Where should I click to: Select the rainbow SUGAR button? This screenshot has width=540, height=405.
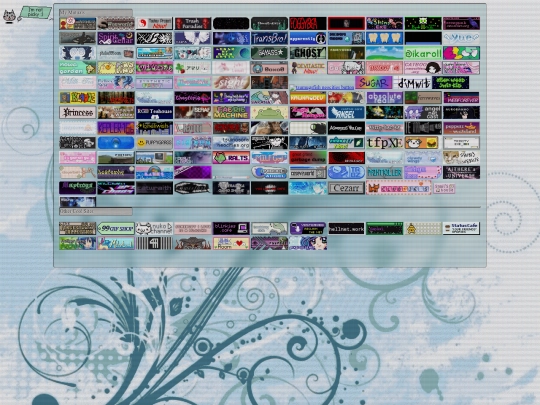[374, 83]
